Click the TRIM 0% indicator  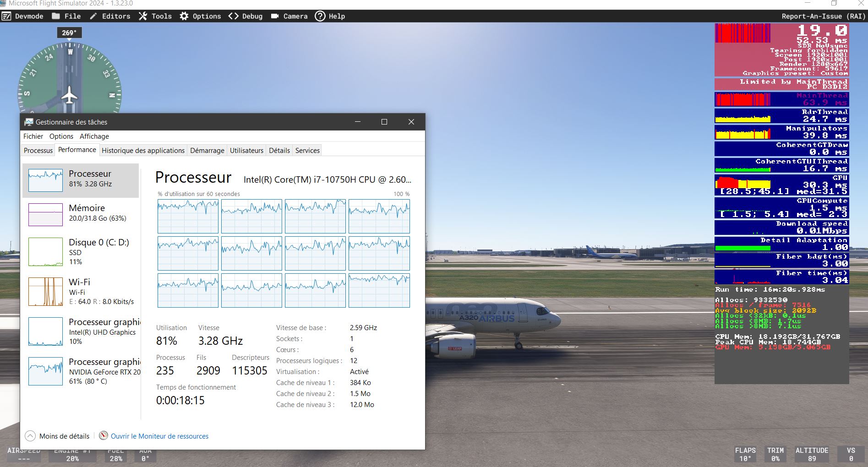pos(775,454)
